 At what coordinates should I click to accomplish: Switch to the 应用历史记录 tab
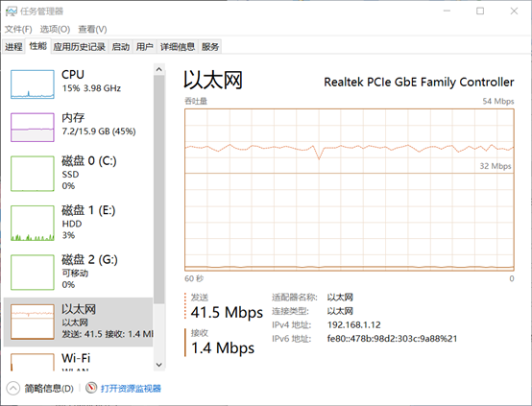coord(80,46)
